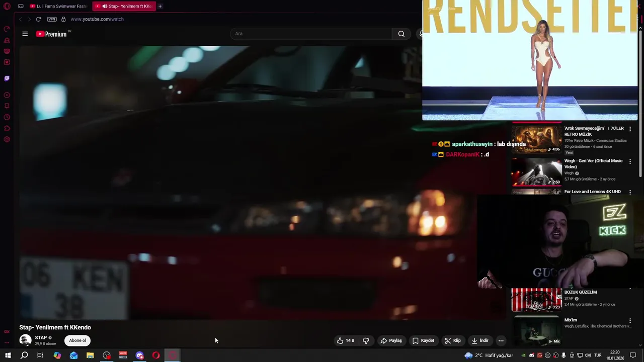The image size is (644, 362).
Task: Open 'Artık Sevmeyeceğim' 70'LER suggested thumbnail
Action: (x=536, y=139)
